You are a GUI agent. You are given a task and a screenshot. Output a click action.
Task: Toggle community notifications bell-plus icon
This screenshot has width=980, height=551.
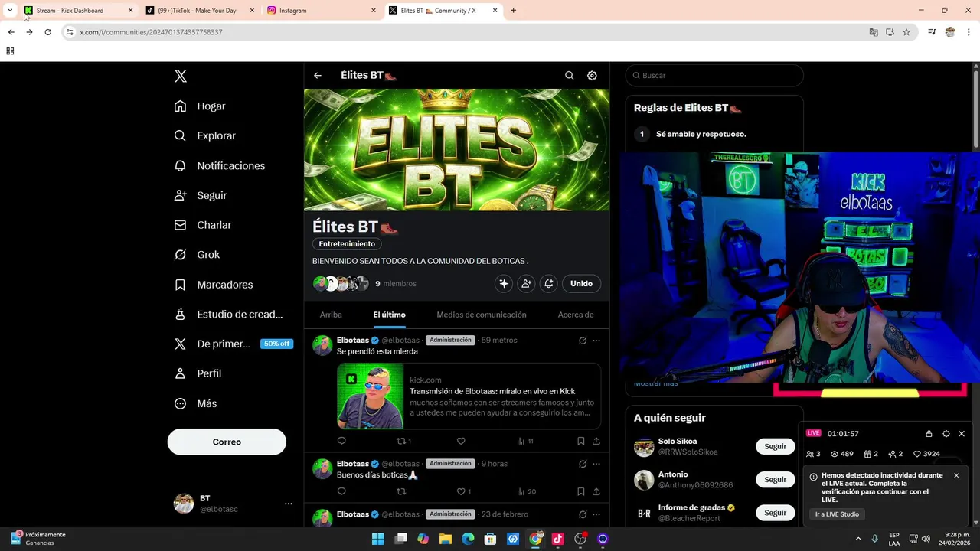tap(548, 283)
